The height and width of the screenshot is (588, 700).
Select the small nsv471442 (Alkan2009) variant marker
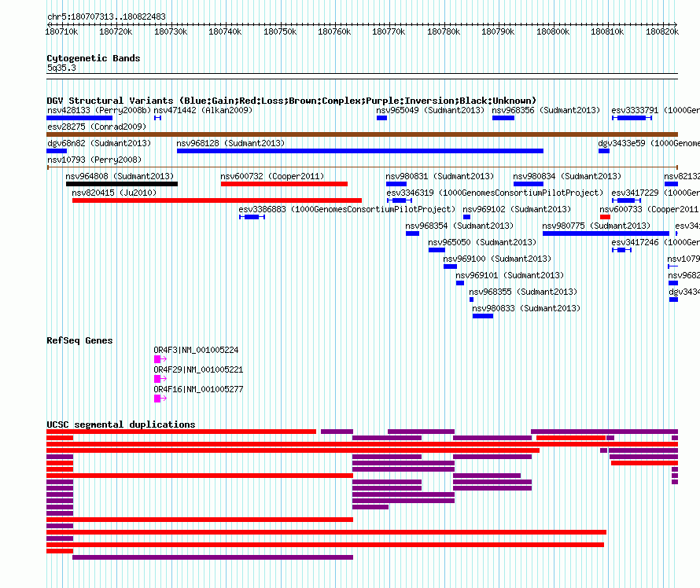[x=157, y=118]
